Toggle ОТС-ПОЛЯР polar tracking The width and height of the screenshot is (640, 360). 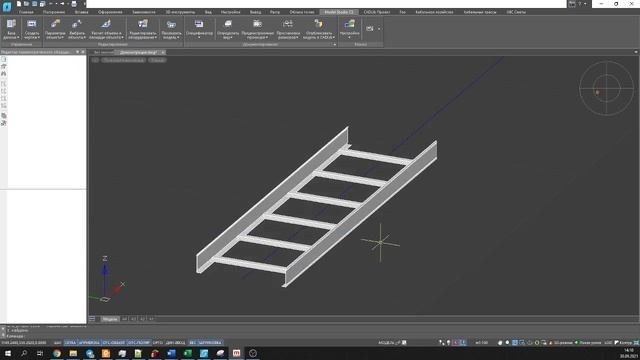pos(139,342)
